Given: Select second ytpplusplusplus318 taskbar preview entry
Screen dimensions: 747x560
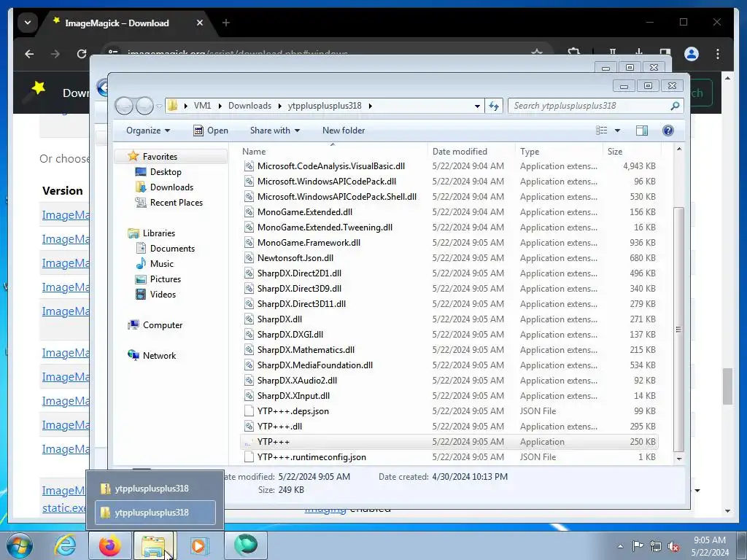Looking at the screenshot, I should click(155, 513).
